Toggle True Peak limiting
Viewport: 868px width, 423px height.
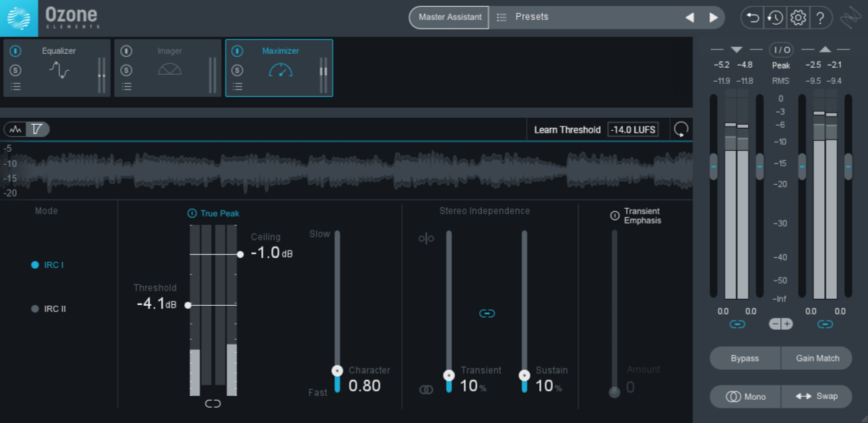pyautogui.click(x=213, y=213)
